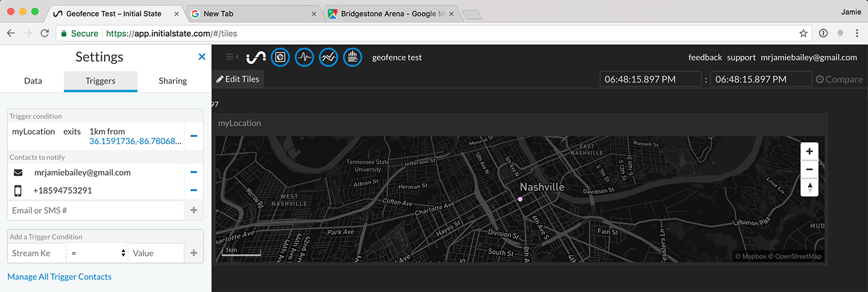
Task: Click the geofence coordinates link 36.1591736
Action: (x=136, y=141)
